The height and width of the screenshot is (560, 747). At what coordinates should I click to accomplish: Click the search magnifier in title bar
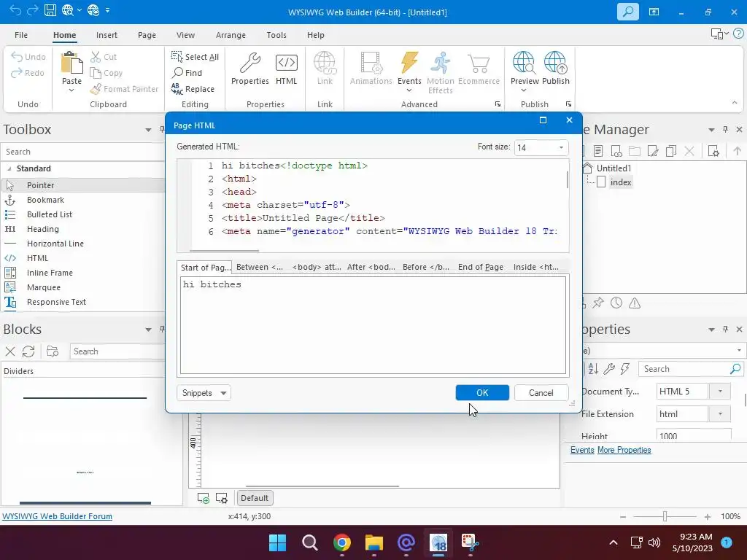628,12
